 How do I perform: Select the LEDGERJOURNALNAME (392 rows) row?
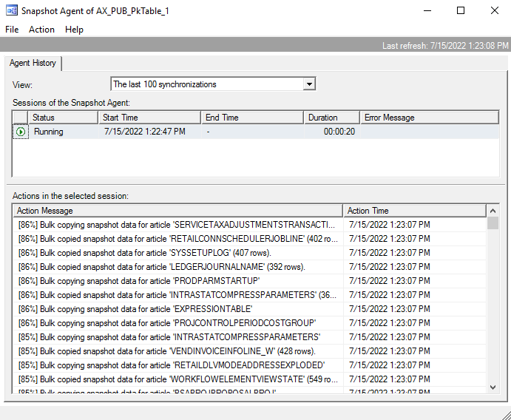250,267
